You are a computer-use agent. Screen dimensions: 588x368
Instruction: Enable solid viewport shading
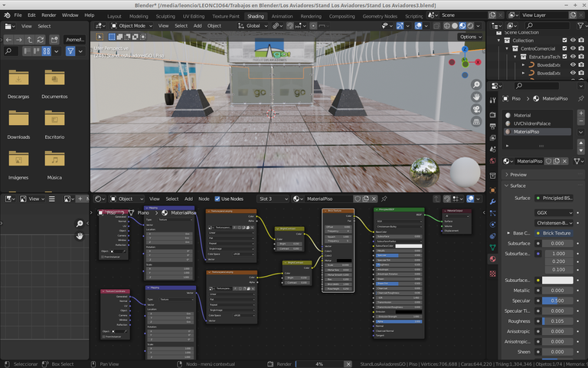click(455, 26)
